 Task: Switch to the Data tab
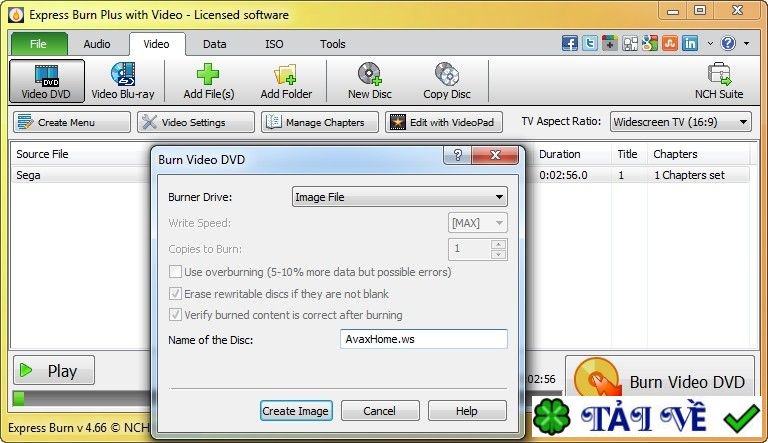[x=215, y=44]
